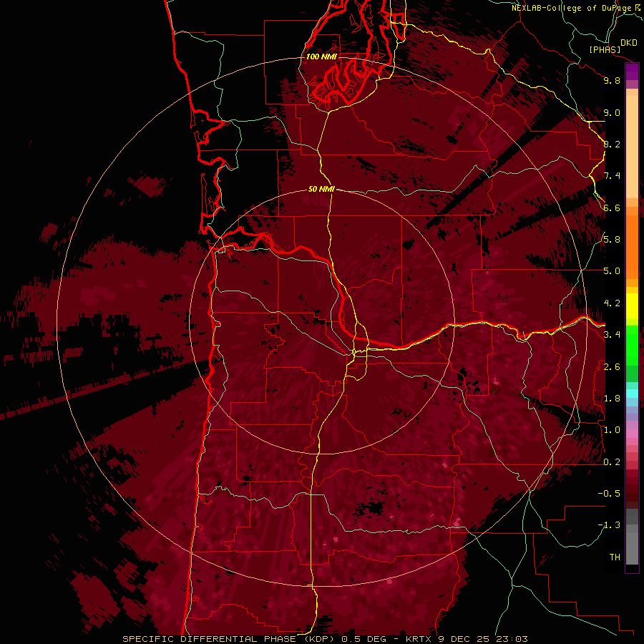644x644 pixels.
Task: Click the KRTX radar site identifier
Action: pyautogui.click(x=419, y=639)
